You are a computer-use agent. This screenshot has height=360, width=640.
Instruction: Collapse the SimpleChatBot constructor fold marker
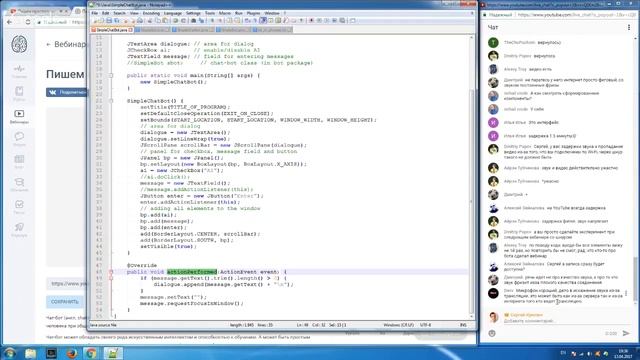coord(111,101)
